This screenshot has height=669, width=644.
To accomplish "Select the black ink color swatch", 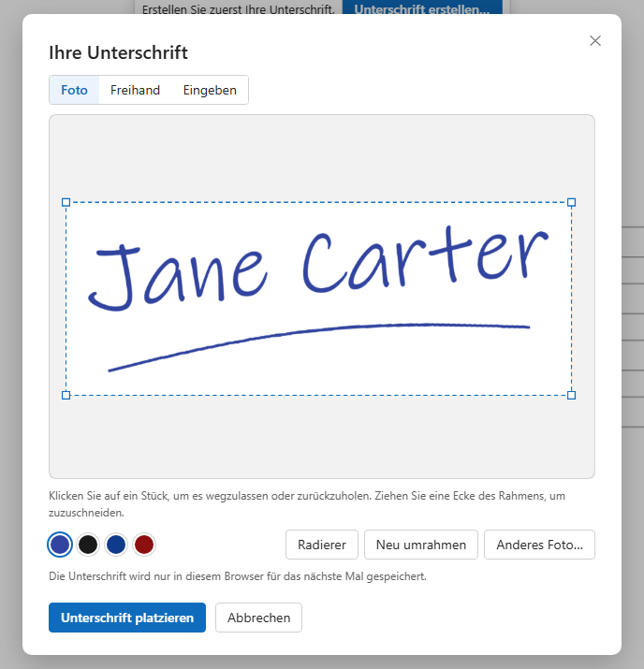I will click(88, 545).
